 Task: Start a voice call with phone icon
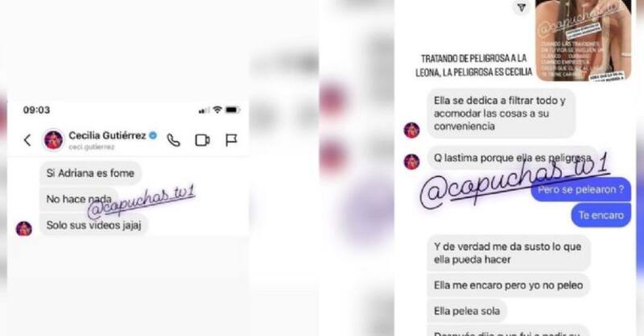click(x=173, y=140)
